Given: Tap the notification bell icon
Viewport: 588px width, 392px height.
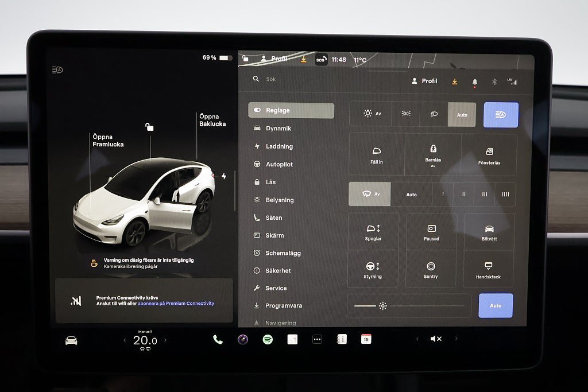Looking at the screenshot, I should [x=474, y=82].
